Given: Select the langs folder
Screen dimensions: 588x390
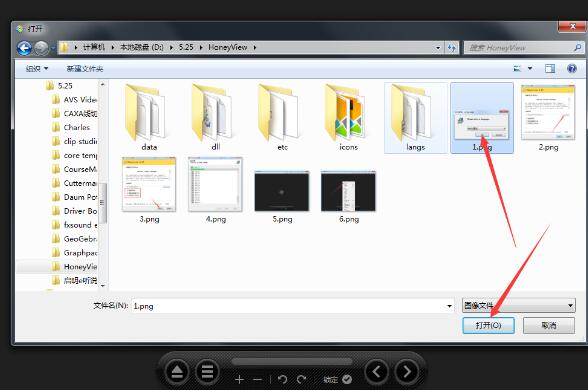Looking at the screenshot, I should coord(416,118).
